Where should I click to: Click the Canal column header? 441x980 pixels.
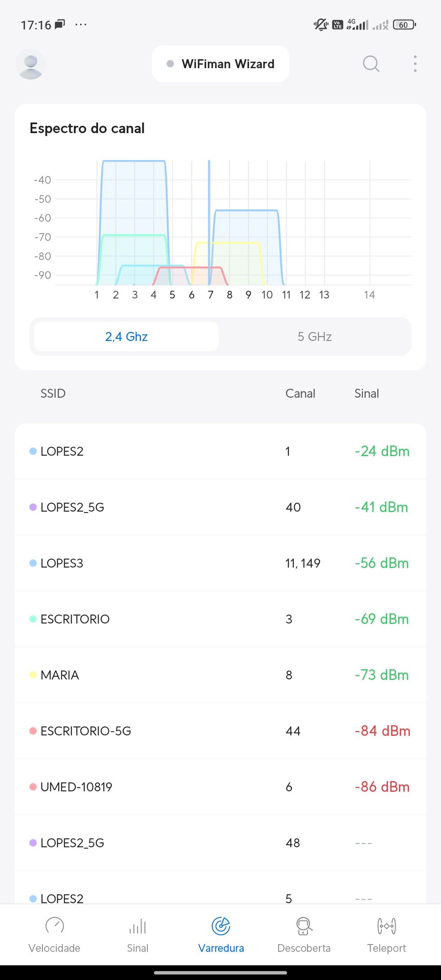tap(300, 393)
